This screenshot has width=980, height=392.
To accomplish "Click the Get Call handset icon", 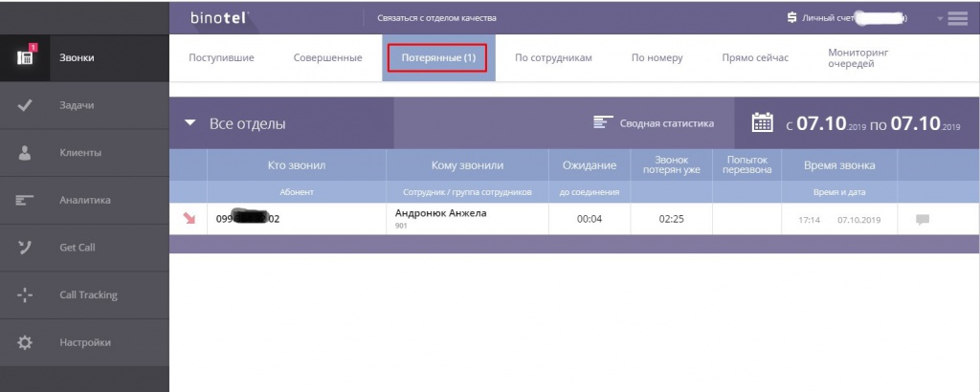I will 25,248.
